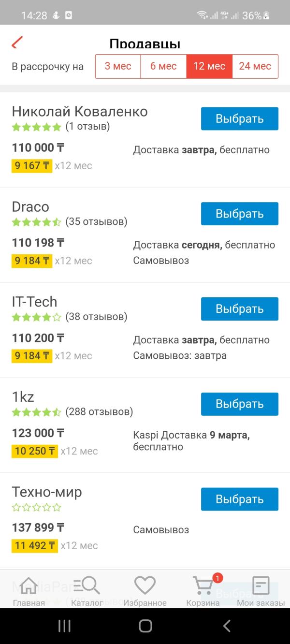Open the Мои заказы icon
Image resolution: width=290 pixels, height=644 pixels.
click(x=261, y=585)
